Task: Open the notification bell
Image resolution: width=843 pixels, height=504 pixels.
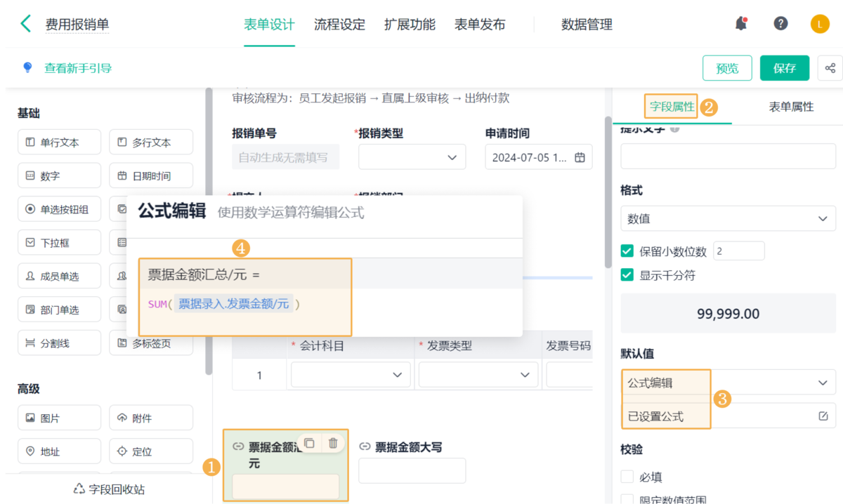Action: [741, 24]
